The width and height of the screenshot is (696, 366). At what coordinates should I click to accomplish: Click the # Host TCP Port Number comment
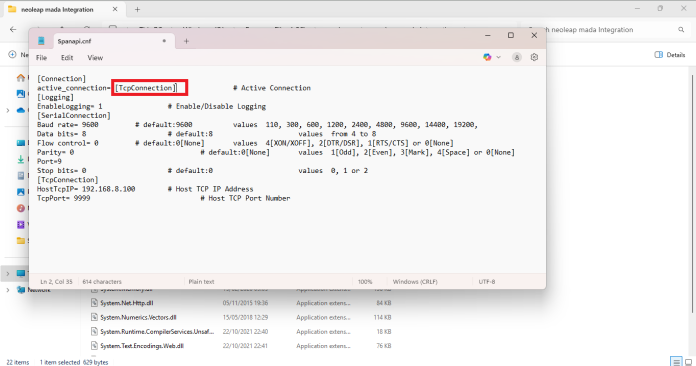[245, 198]
